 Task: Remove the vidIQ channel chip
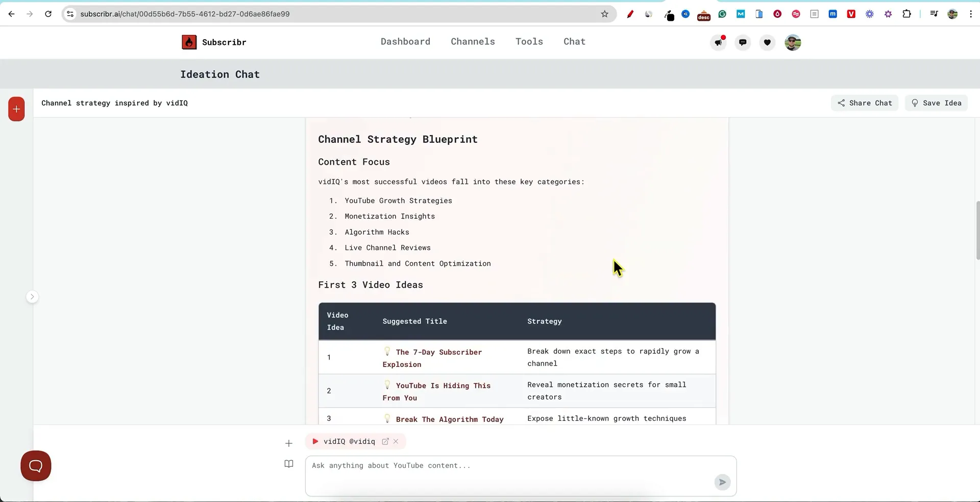coord(396,442)
